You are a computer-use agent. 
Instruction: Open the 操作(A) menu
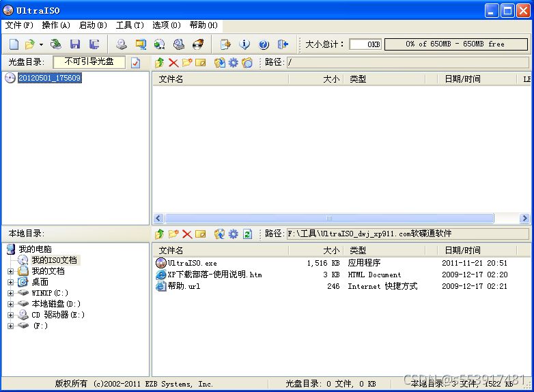[x=56, y=25]
